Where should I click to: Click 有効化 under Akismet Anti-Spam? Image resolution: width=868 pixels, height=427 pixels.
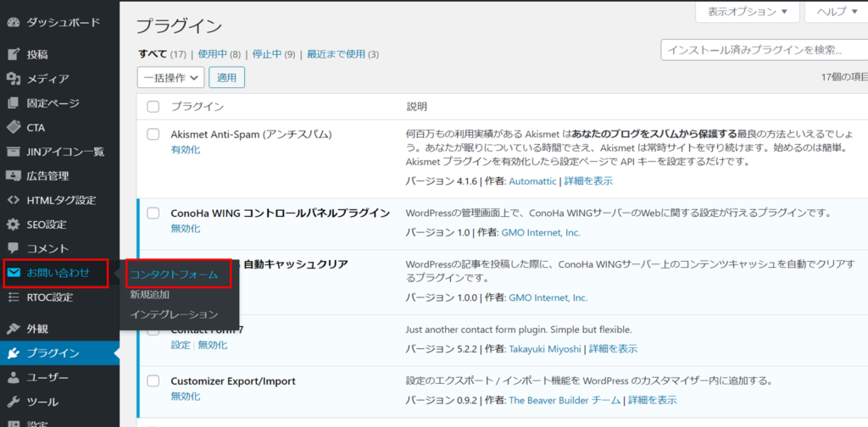click(x=186, y=150)
